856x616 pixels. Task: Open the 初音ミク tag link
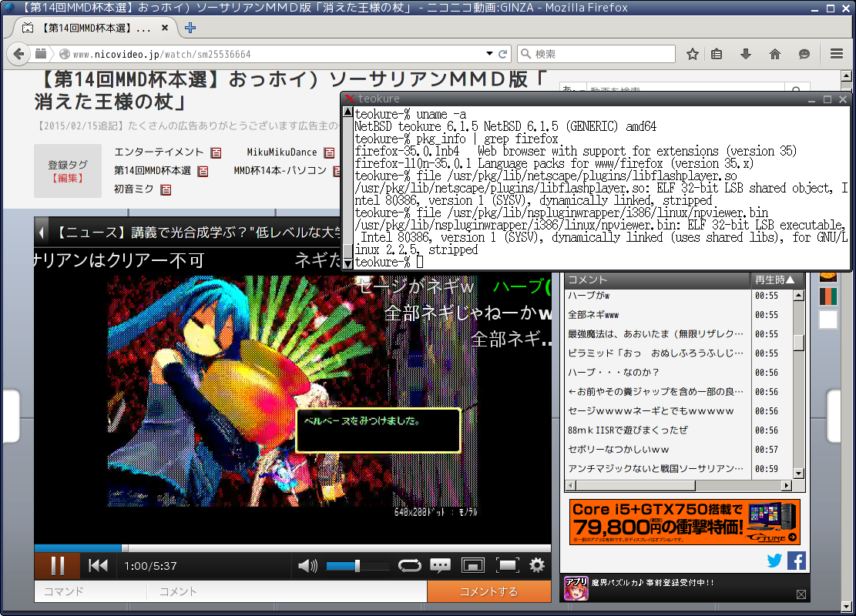point(134,189)
